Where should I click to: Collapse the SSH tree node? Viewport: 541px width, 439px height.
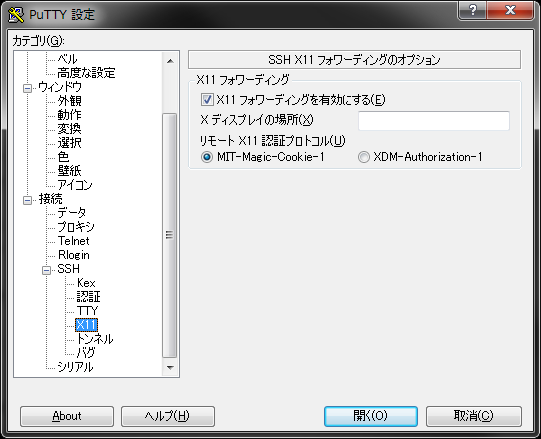46,270
